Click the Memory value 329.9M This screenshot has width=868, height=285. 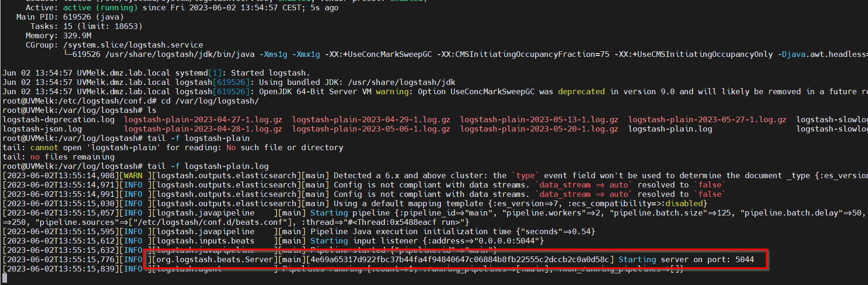[x=77, y=36]
